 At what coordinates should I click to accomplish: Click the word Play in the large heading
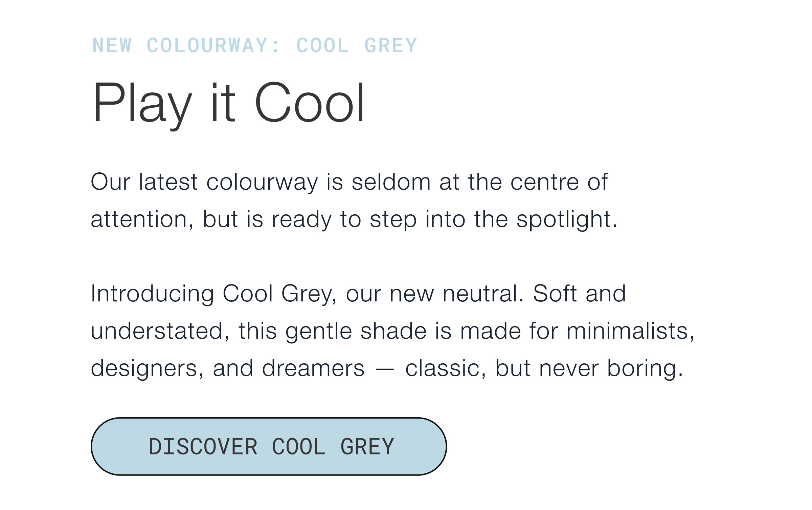click(142, 105)
